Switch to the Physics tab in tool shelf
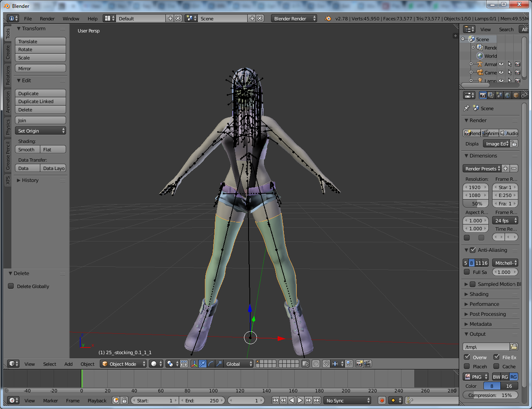 (8, 127)
